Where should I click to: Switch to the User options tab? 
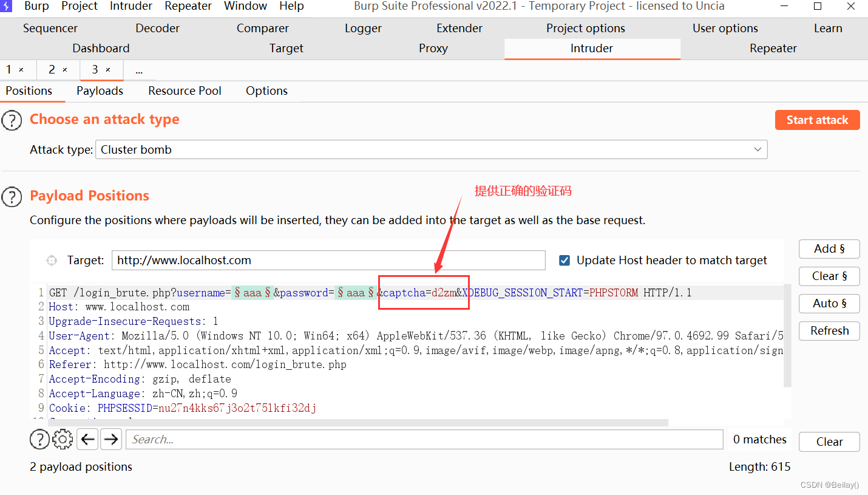pyautogui.click(x=725, y=29)
